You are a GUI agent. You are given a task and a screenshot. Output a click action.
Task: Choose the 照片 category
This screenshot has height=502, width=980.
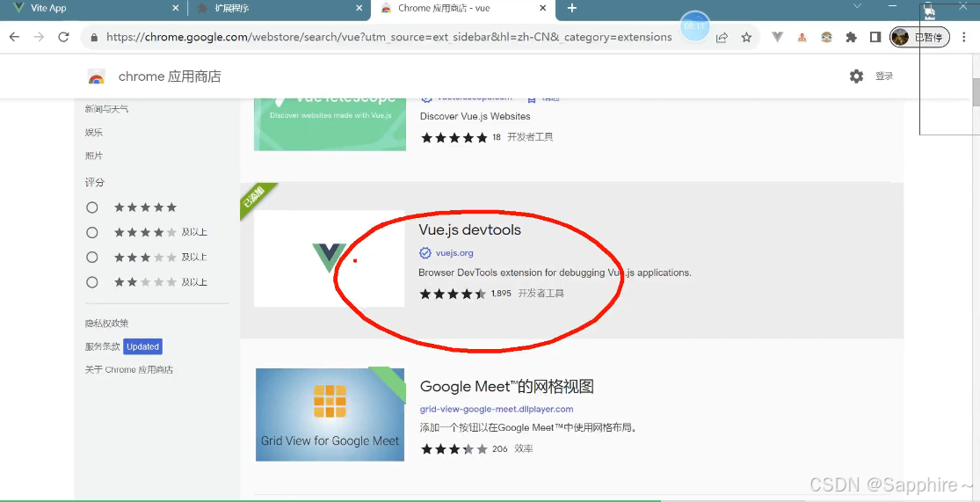94,156
